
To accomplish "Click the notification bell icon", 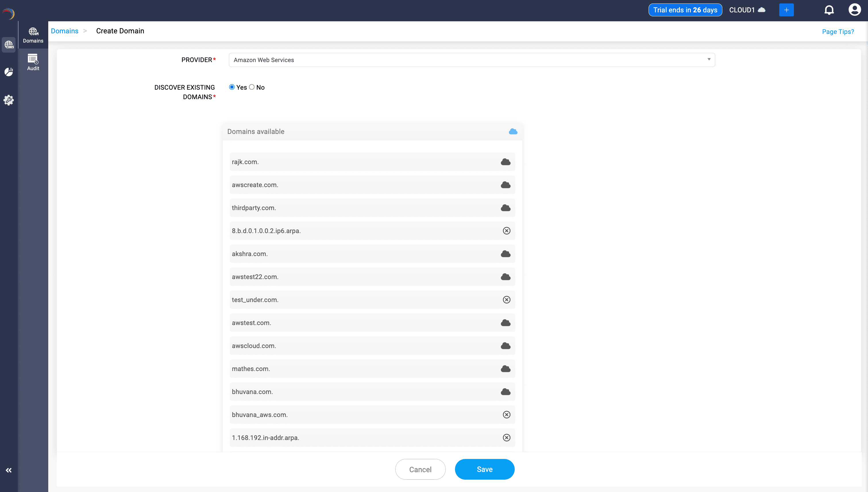I will (829, 10).
